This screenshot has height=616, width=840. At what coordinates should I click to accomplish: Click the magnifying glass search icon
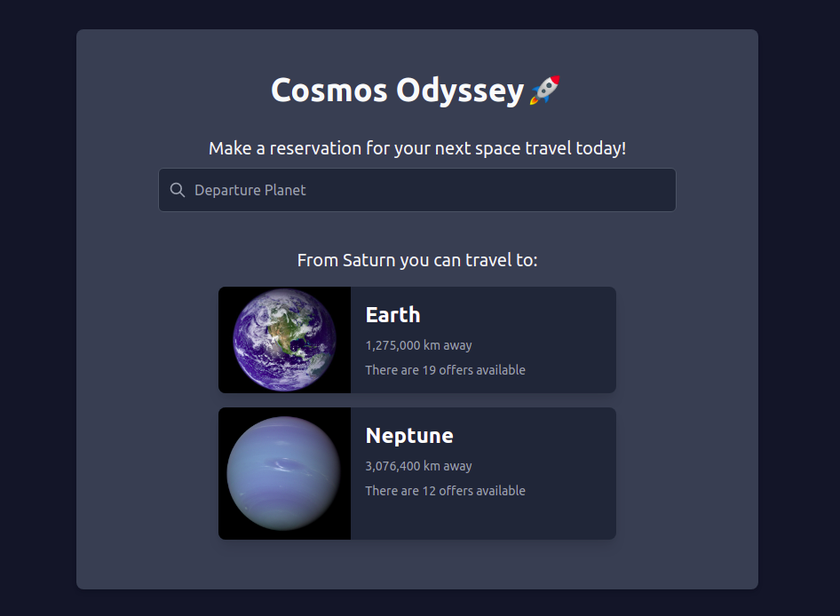(x=178, y=189)
